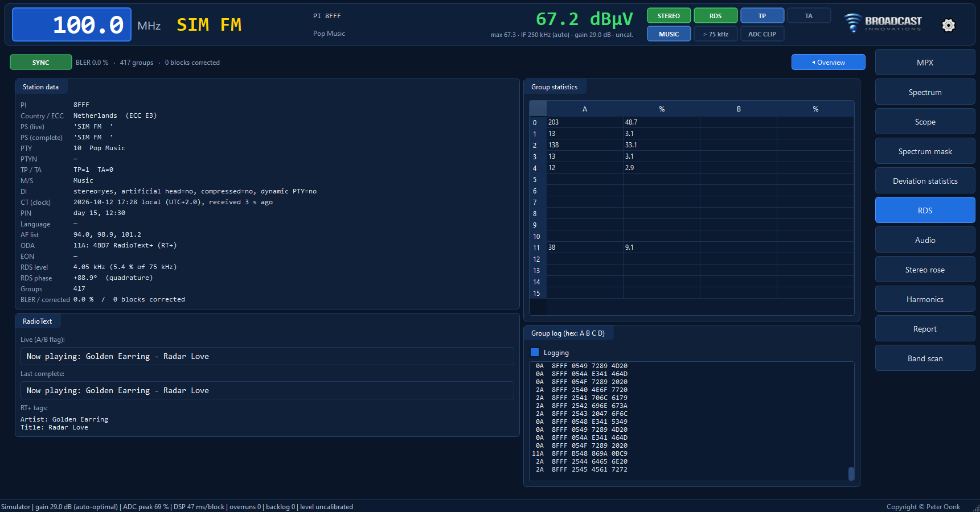Image resolution: width=980 pixels, height=512 pixels.
Task: Click the Copyright © Peter Oonk text
Action: [x=923, y=507]
